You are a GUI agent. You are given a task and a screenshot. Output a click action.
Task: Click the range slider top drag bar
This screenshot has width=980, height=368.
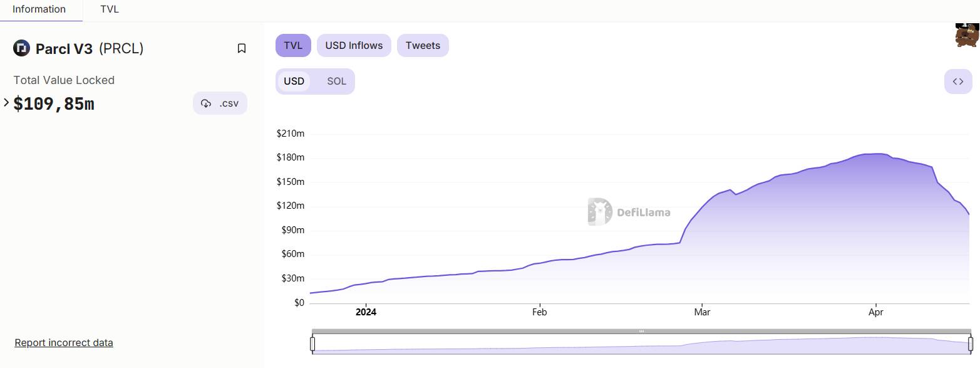tap(641, 331)
